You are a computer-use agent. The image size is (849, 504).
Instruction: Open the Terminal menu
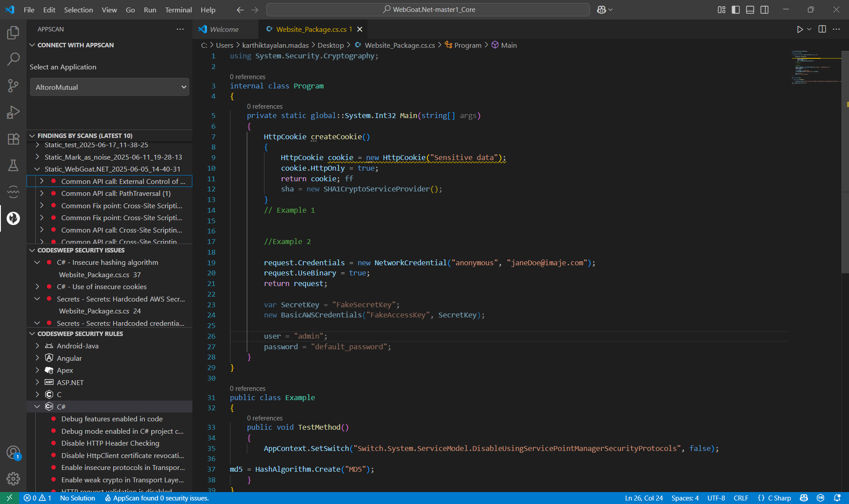[178, 10]
